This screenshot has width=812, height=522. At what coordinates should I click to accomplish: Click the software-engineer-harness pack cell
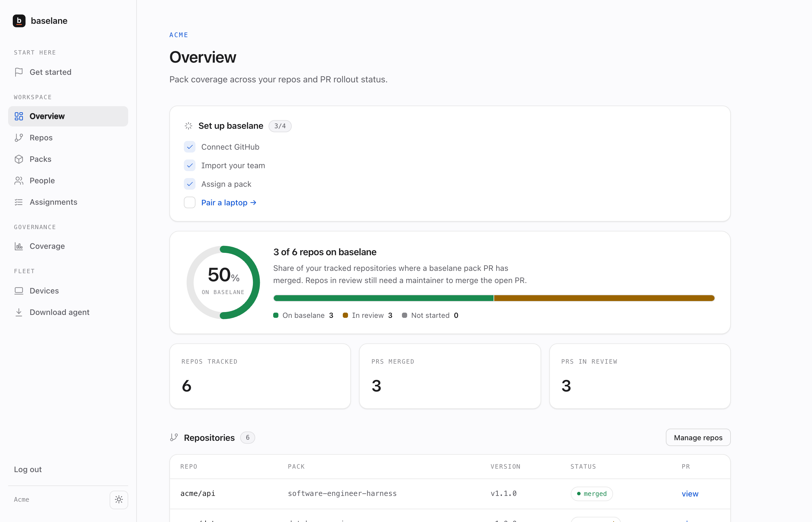342,493
